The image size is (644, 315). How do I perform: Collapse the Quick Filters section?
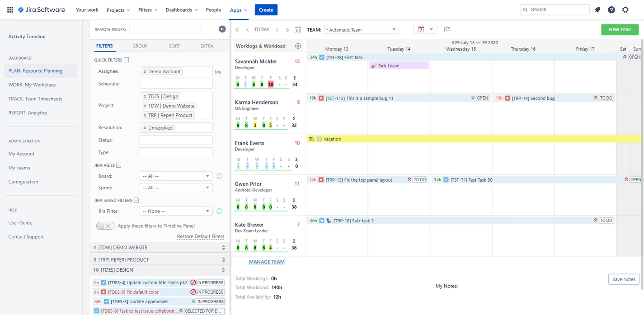(126, 60)
